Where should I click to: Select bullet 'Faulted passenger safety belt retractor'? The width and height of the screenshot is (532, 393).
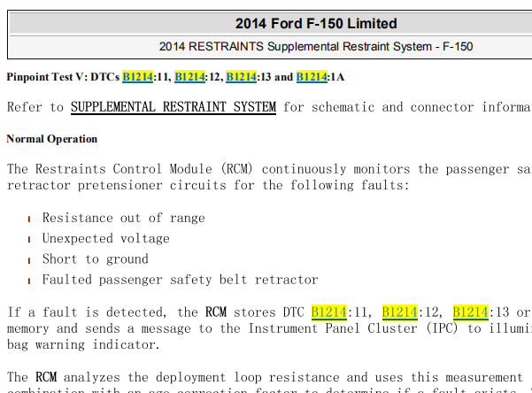[x=181, y=280]
